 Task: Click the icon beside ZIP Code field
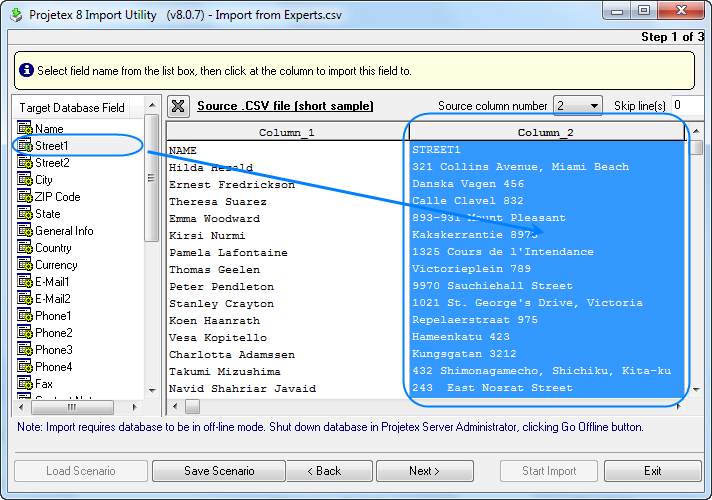tap(25, 196)
